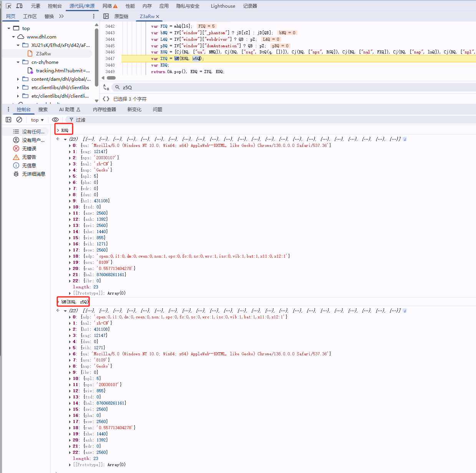
Task: Select the drawer 控制台 tab
Action: (x=23, y=110)
